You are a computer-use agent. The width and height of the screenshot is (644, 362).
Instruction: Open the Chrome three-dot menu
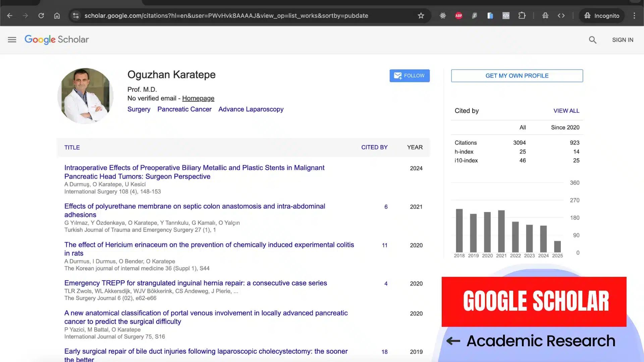click(634, 15)
